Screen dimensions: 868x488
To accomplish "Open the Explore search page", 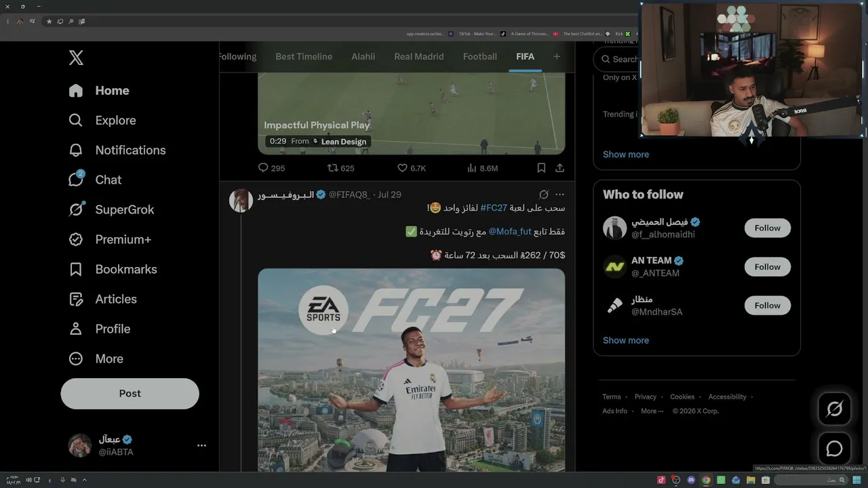I will (102, 121).
